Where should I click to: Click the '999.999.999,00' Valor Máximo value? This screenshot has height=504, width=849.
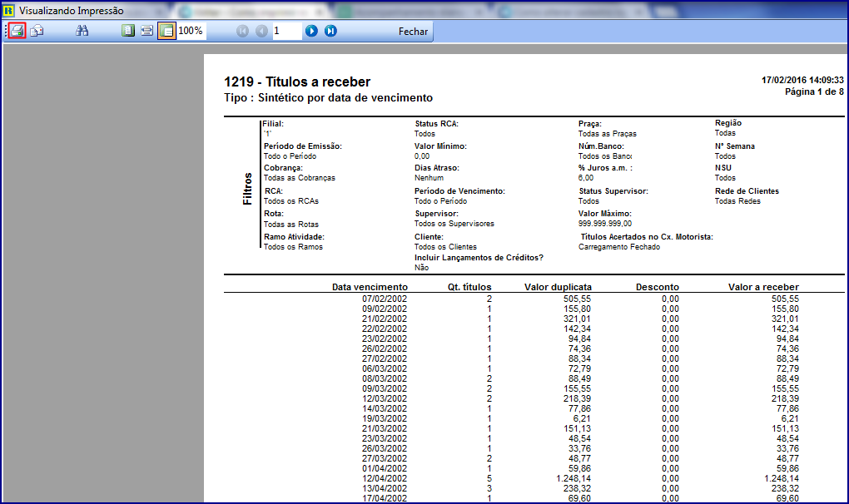pyautogui.click(x=605, y=224)
